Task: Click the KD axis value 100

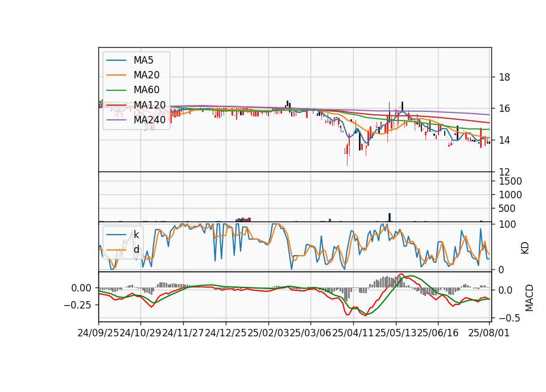Action: [507, 224]
